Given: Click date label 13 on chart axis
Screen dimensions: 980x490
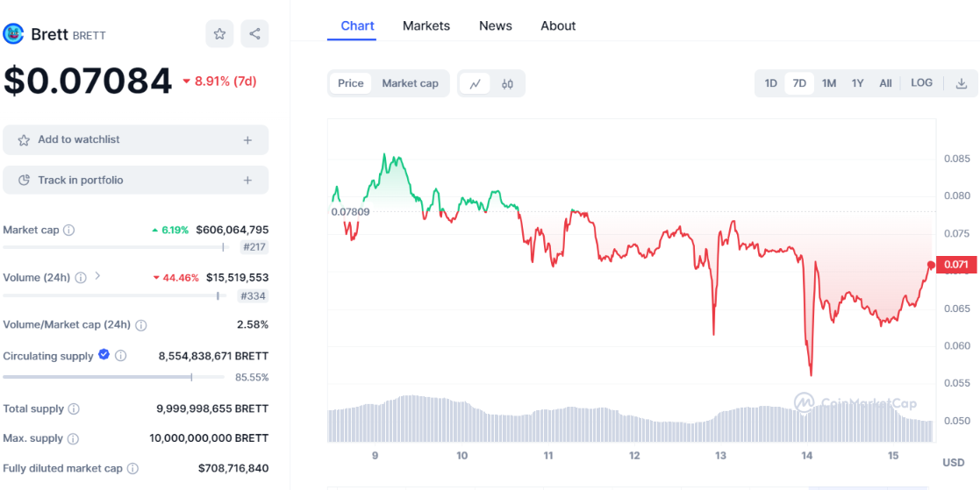Looking at the screenshot, I should pos(720,457).
